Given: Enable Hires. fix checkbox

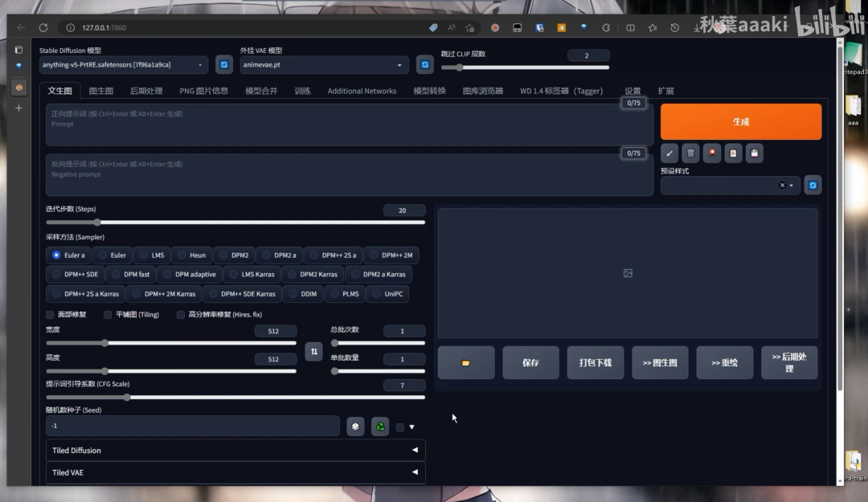Looking at the screenshot, I should coord(181,315).
